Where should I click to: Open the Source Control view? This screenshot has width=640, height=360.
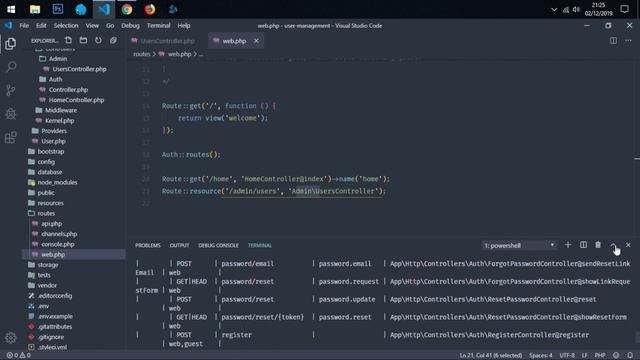[x=11, y=90]
